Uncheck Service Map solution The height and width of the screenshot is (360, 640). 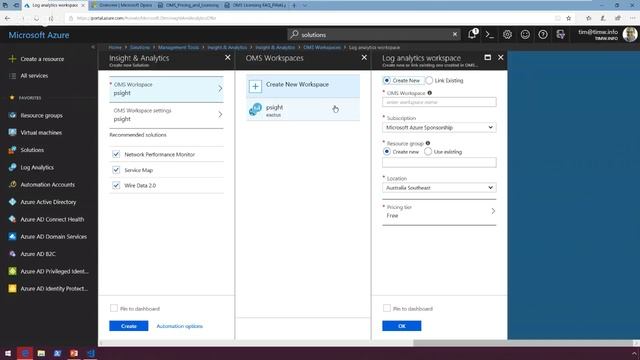(116, 170)
